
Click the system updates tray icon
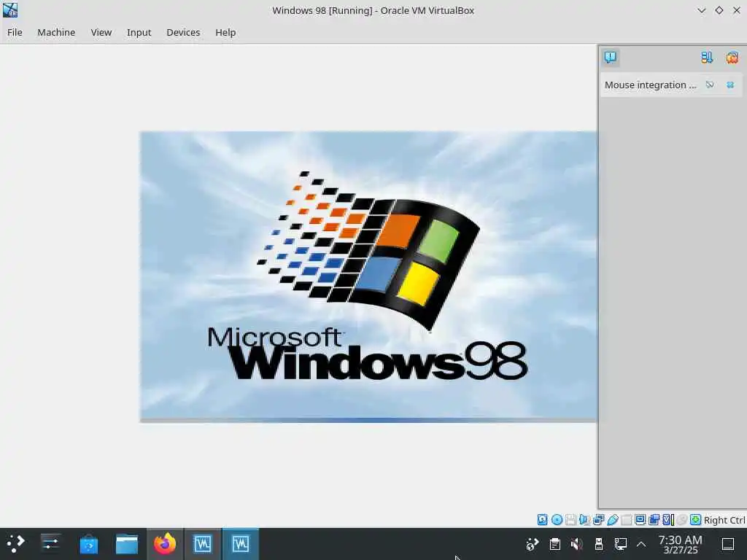tap(532, 544)
